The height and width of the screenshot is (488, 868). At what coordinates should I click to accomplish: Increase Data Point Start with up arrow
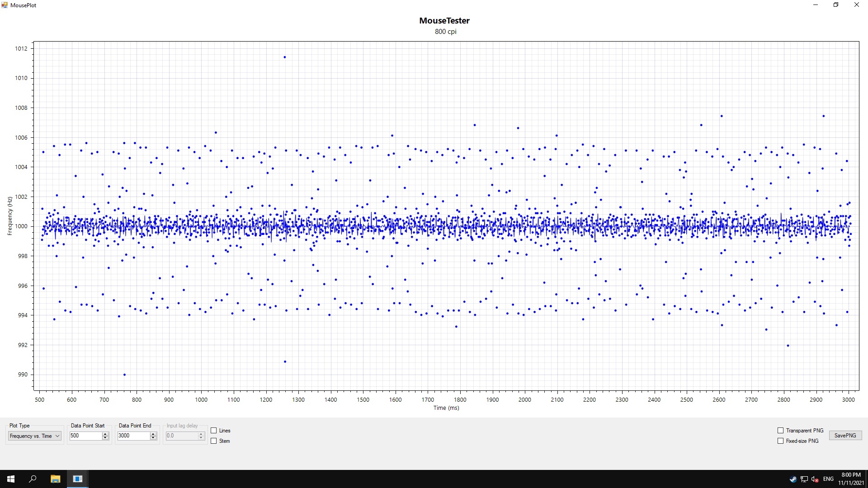pyautogui.click(x=105, y=434)
